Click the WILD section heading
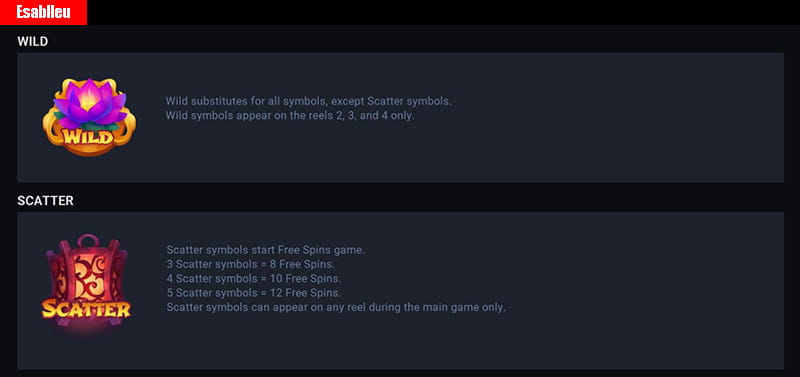The width and height of the screenshot is (800, 377). (33, 41)
